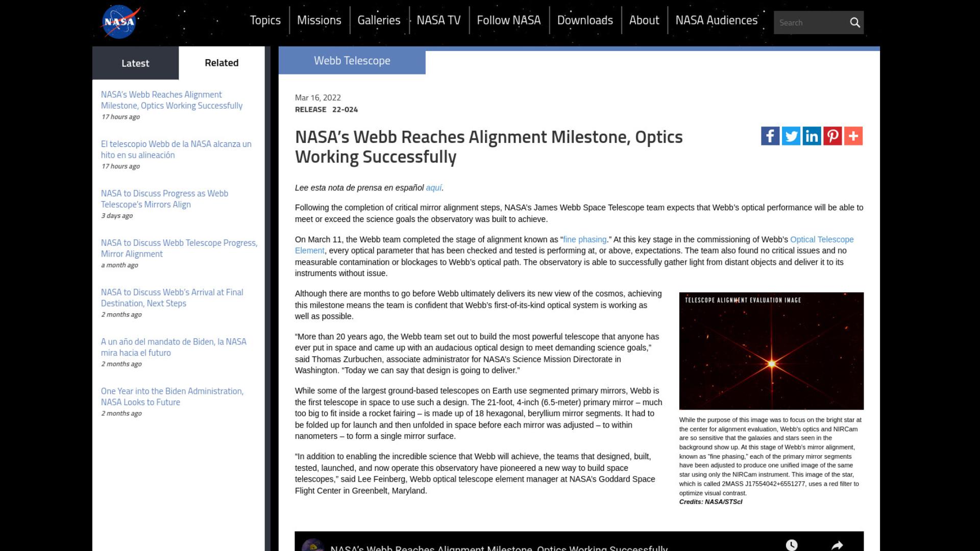Click the video share arrow icon
Screen dimensions: 980x551
point(837,544)
